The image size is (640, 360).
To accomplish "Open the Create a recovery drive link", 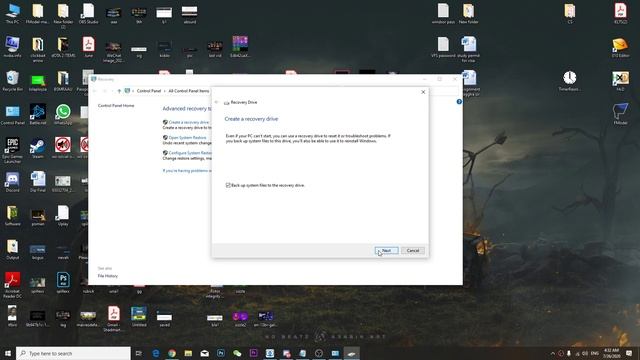I will tap(189, 122).
